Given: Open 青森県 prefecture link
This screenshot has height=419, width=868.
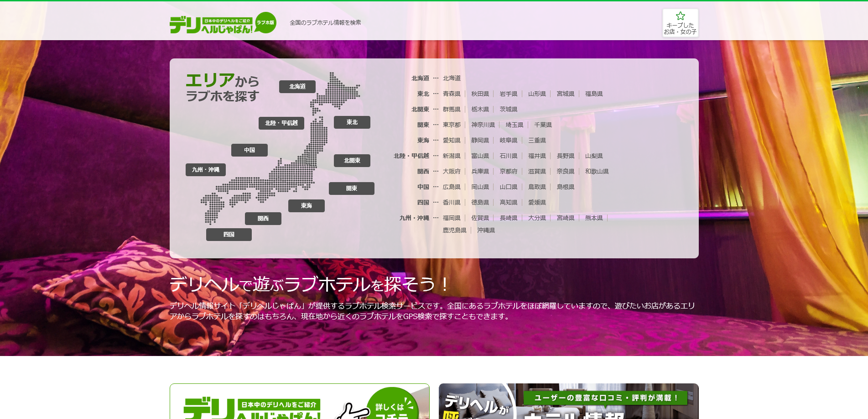Looking at the screenshot, I should [452, 94].
